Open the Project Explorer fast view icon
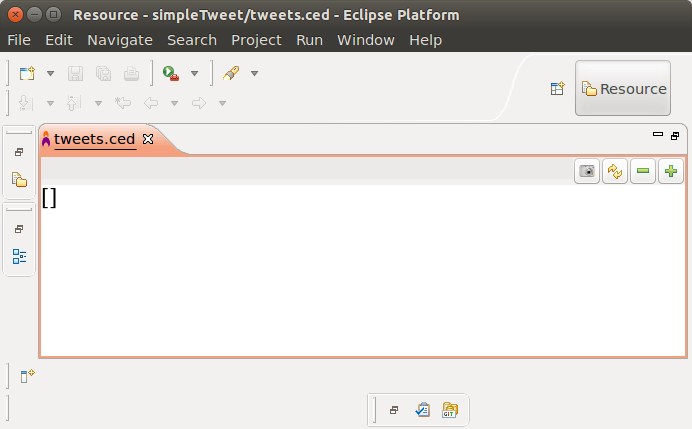Image resolution: width=692 pixels, height=429 pixels. point(19,180)
